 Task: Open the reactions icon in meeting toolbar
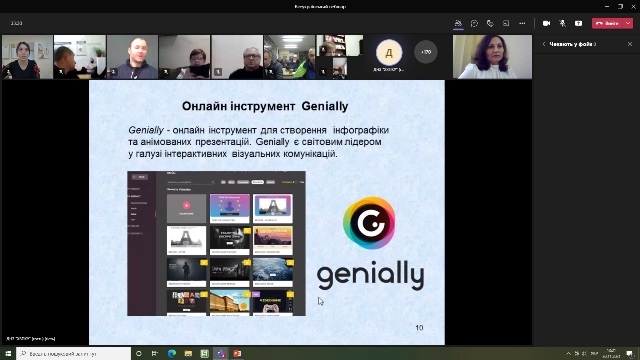pyautogui.click(x=490, y=23)
